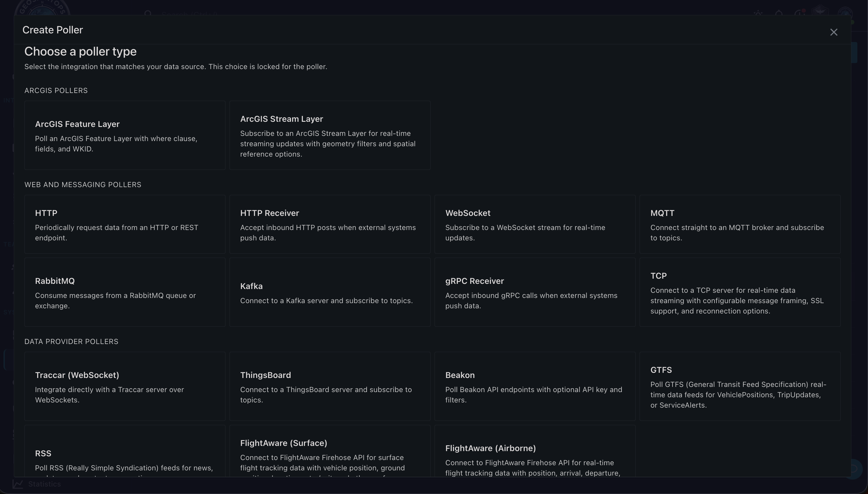The height and width of the screenshot is (494, 868).
Task: Pick the RabbitMQ poller card
Action: 125,292
